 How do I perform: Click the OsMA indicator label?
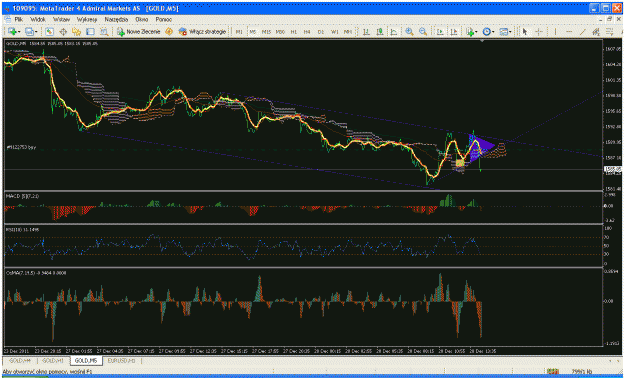(36, 273)
